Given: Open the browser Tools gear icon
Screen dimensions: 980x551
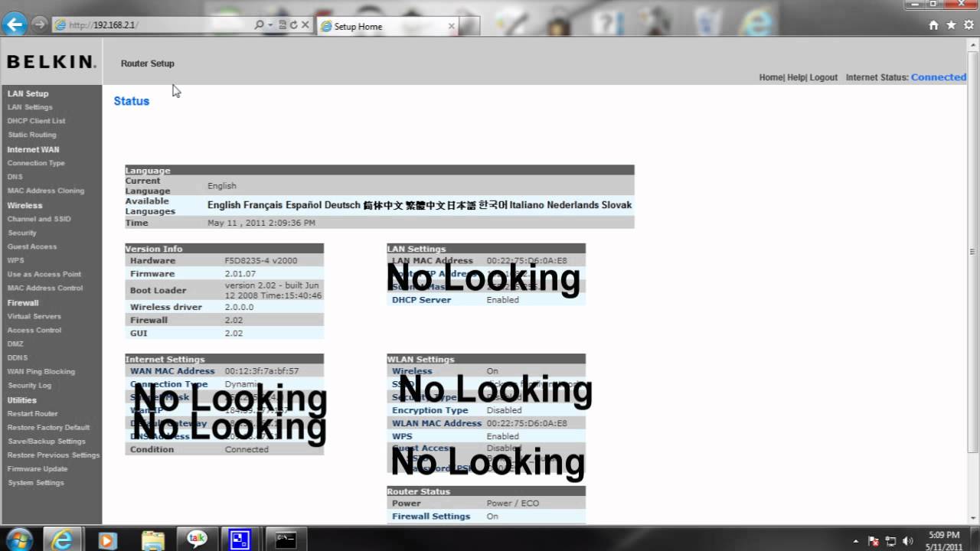Looking at the screenshot, I should [x=968, y=25].
